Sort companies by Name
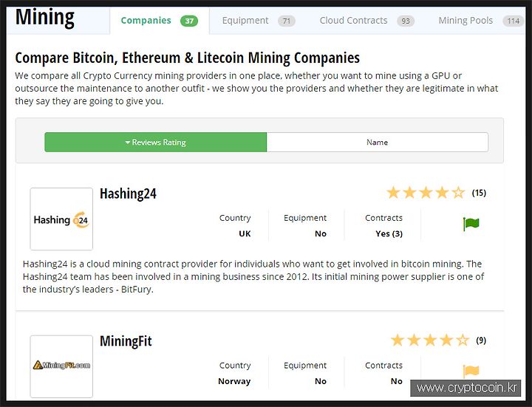This screenshot has height=407, width=532. pyautogui.click(x=378, y=142)
